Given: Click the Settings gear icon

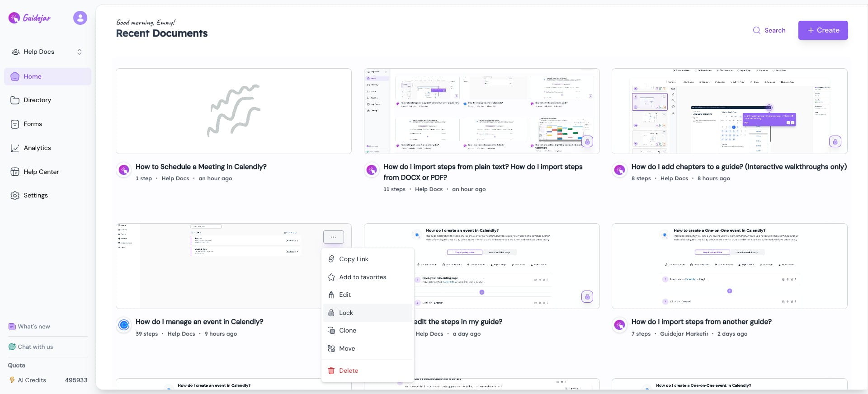Looking at the screenshot, I should coord(15,195).
